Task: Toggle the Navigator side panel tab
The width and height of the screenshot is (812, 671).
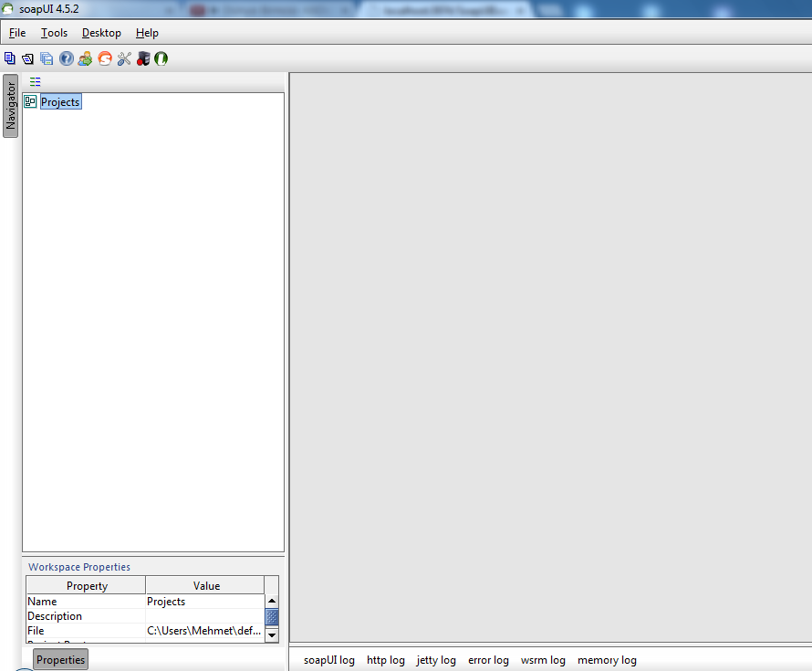Action: point(11,106)
